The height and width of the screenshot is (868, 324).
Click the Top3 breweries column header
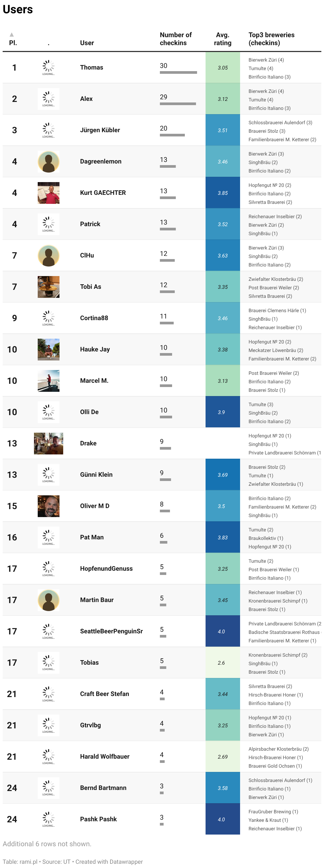tap(271, 39)
